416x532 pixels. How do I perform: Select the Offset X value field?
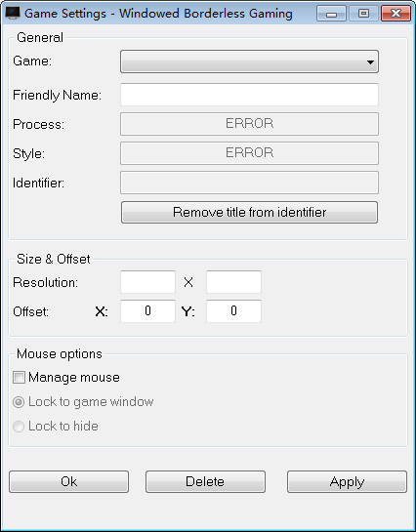tap(147, 310)
